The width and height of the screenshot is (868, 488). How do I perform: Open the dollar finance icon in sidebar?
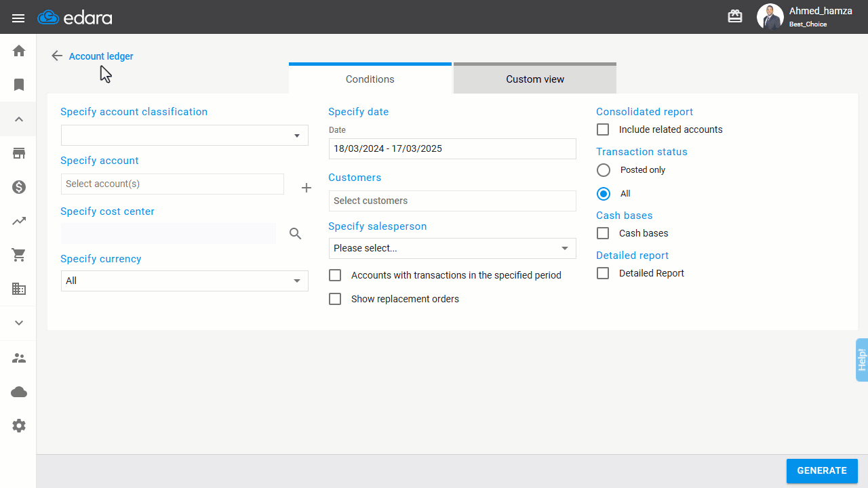point(19,187)
